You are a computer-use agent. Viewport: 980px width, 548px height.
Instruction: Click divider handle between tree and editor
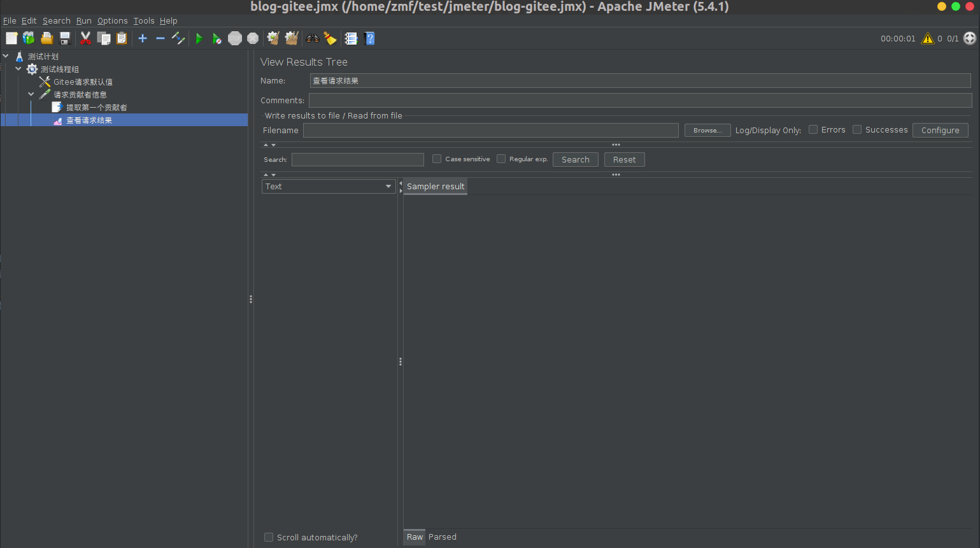pos(251,299)
